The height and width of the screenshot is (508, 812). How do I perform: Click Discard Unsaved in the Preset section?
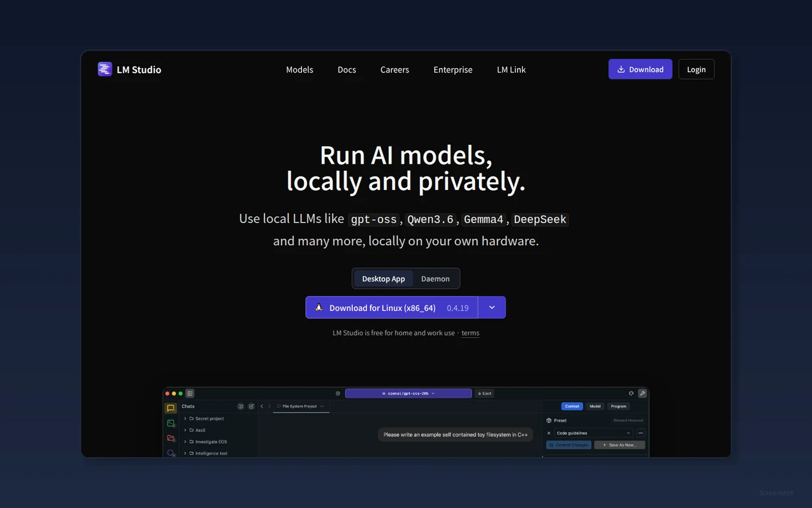[x=628, y=420]
